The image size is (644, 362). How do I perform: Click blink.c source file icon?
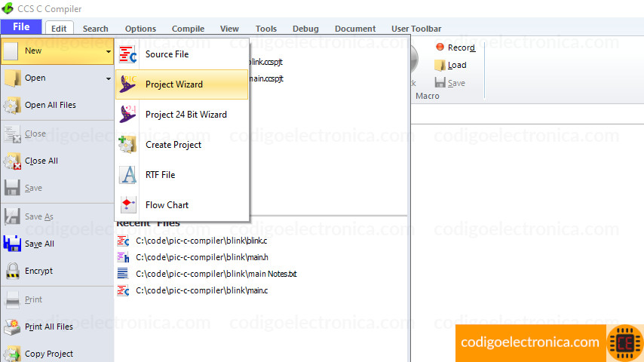123,241
